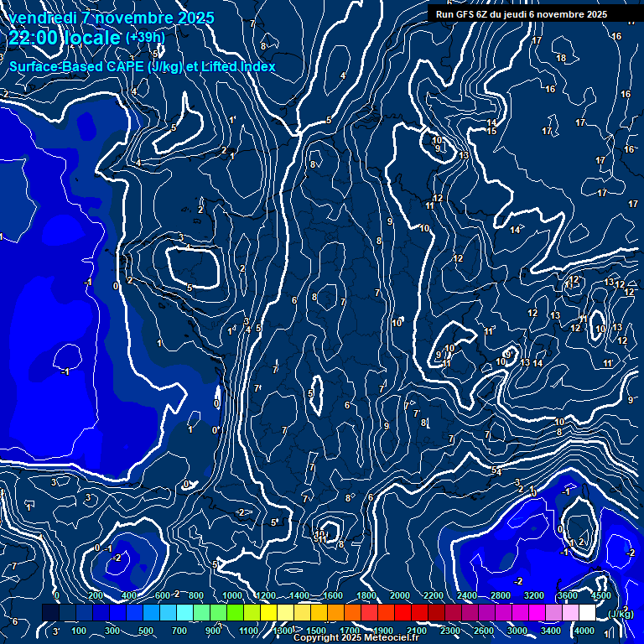Click the legend value '3000'
Image resolution: width=644 pixels, height=644 pixels.
[x=517, y=631]
